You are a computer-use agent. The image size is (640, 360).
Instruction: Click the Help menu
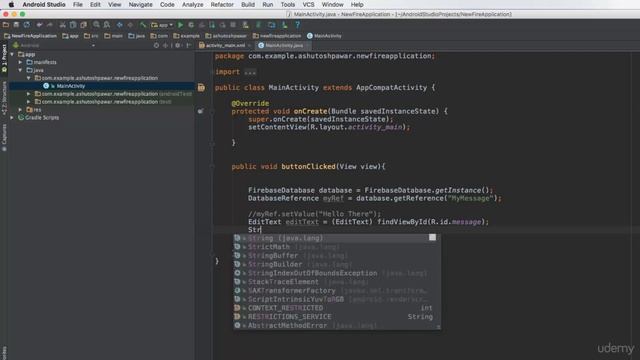(357, 4)
